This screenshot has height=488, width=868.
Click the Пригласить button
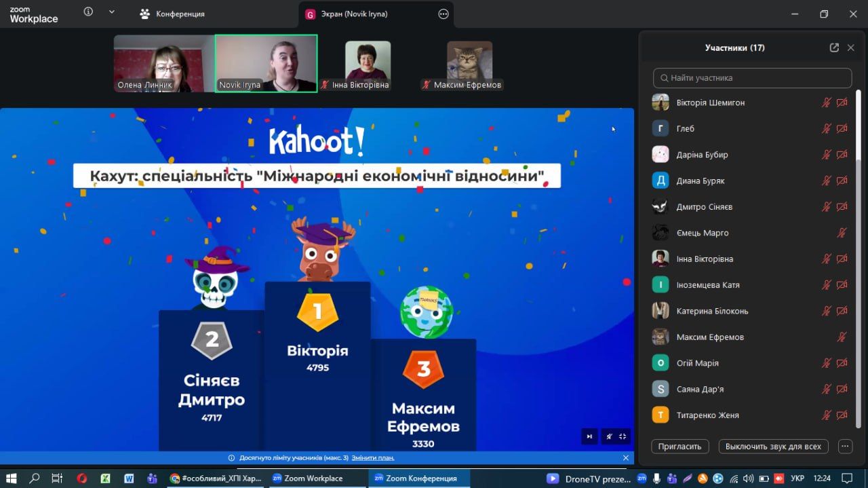click(x=680, y=447)
